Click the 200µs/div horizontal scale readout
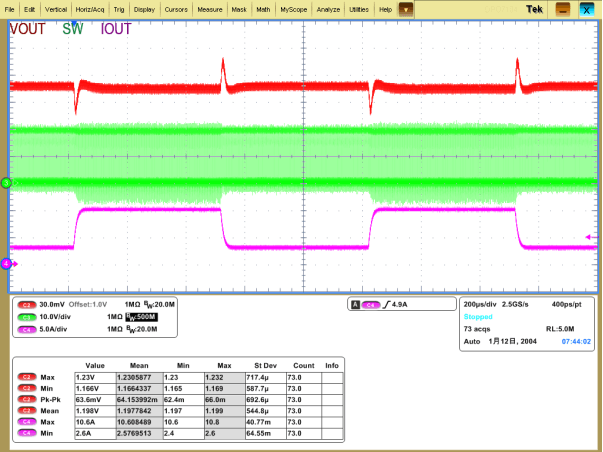Image resolution: width=603 pixels, height=452 pixels. coord(482,303)
